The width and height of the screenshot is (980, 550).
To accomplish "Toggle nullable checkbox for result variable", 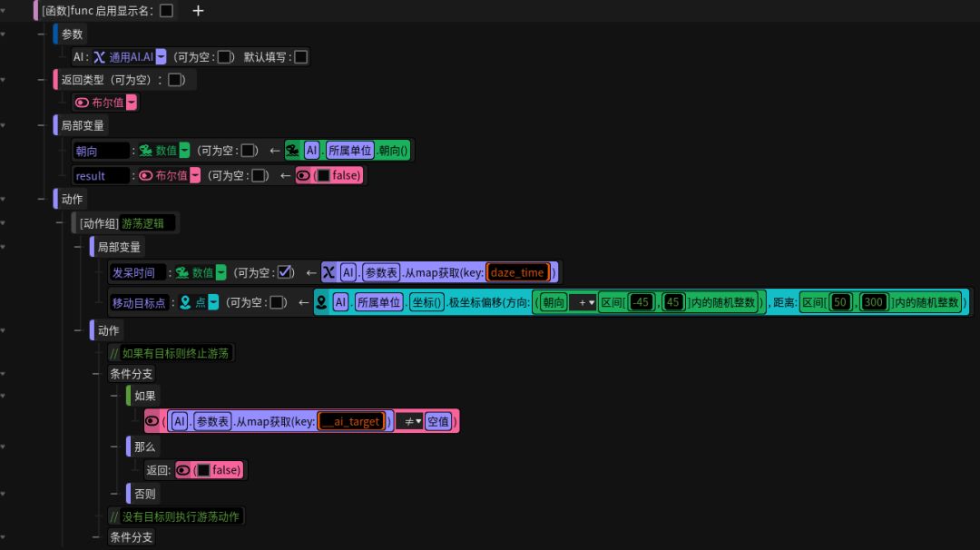I will [259, 176].
